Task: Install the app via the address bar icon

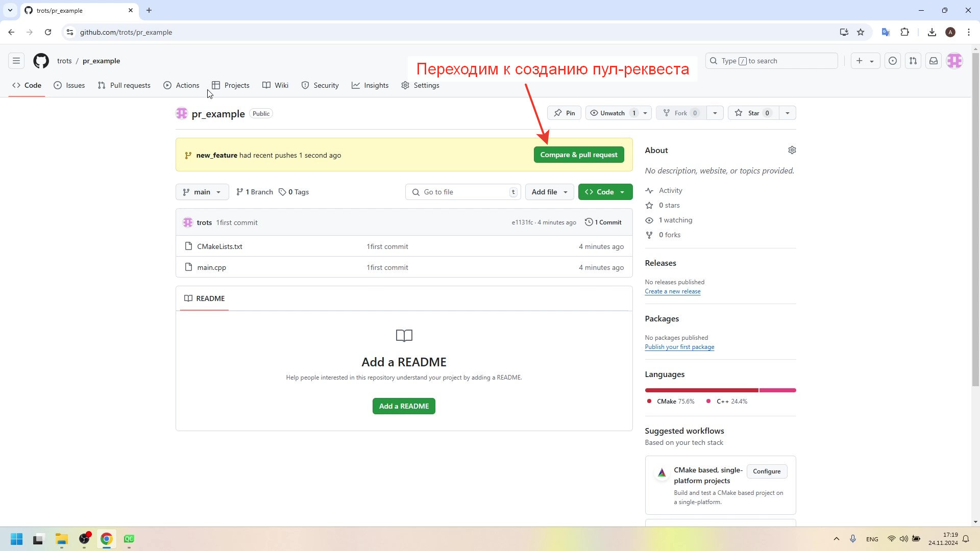Action: pos(844,32)
